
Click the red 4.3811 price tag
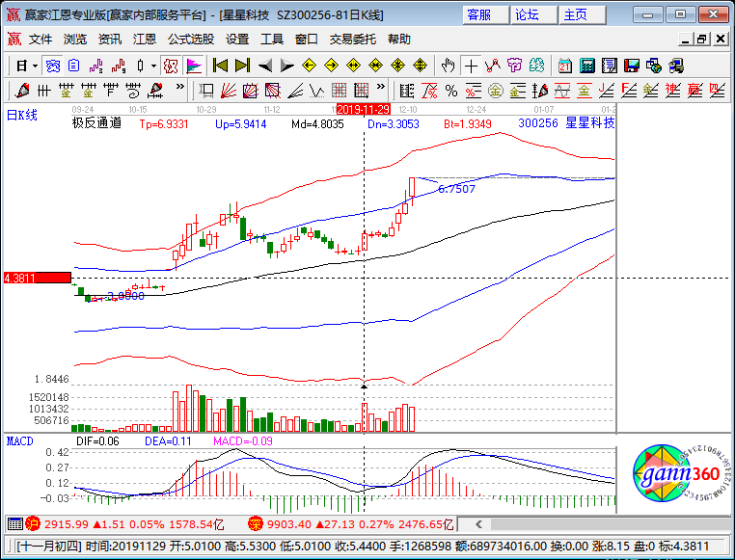click(38, 279)
